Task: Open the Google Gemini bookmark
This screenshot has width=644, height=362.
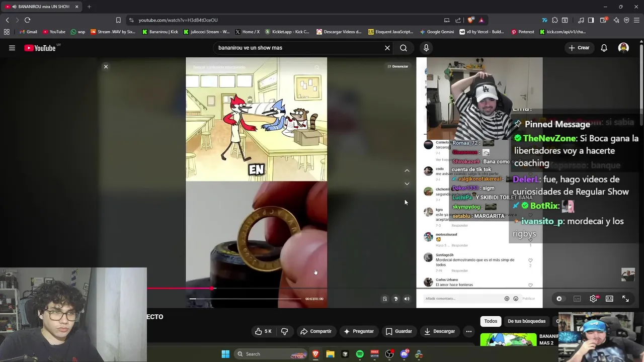Action: 436,32
